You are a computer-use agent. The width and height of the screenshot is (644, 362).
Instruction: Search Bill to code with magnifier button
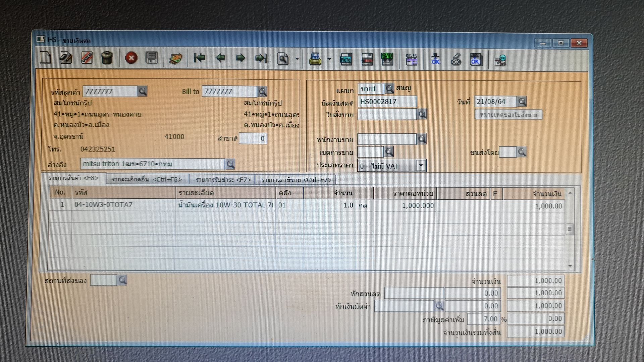[263, 91]
